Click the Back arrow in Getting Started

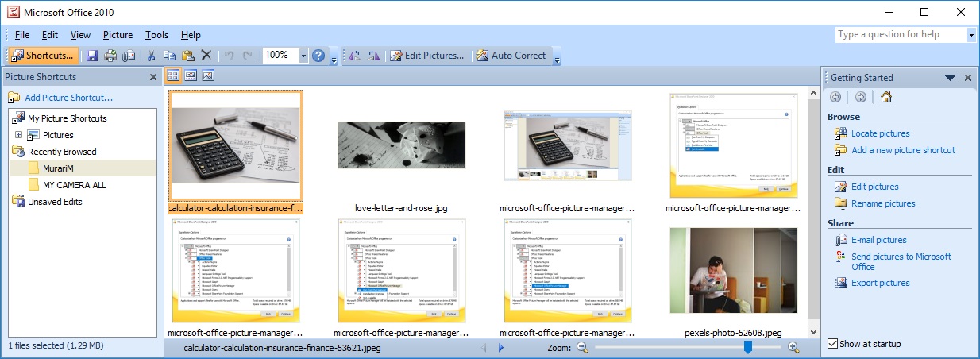click(x=835, y=97)
